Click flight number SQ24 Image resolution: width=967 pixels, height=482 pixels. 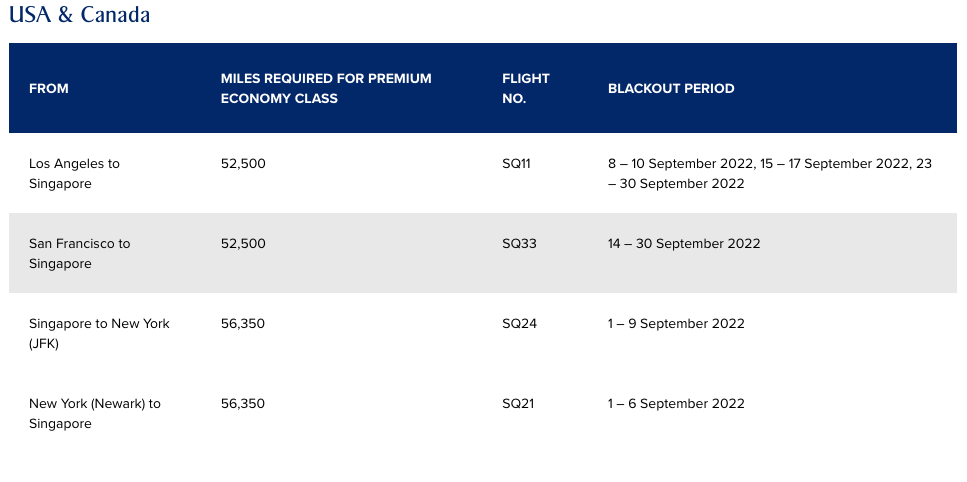coord(519,324)
